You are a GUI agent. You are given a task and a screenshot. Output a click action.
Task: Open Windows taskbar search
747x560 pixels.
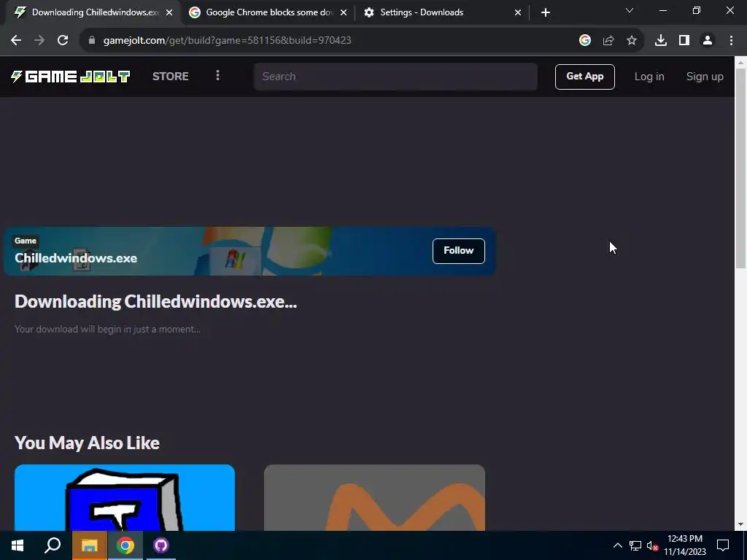click(53, 545)
